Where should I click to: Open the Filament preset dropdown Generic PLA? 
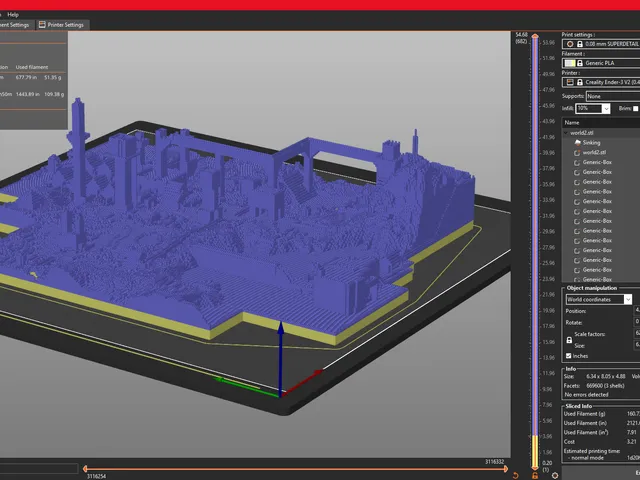pos(601,63)
